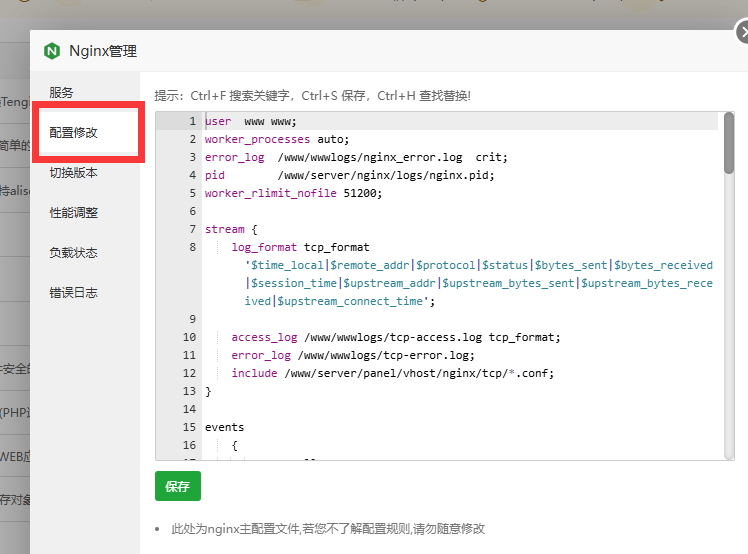Image resolution: width=748 pixels, height=554 pixels.
Task: Click the pid nginx.pid line
Action: click(x=349, y=175)
